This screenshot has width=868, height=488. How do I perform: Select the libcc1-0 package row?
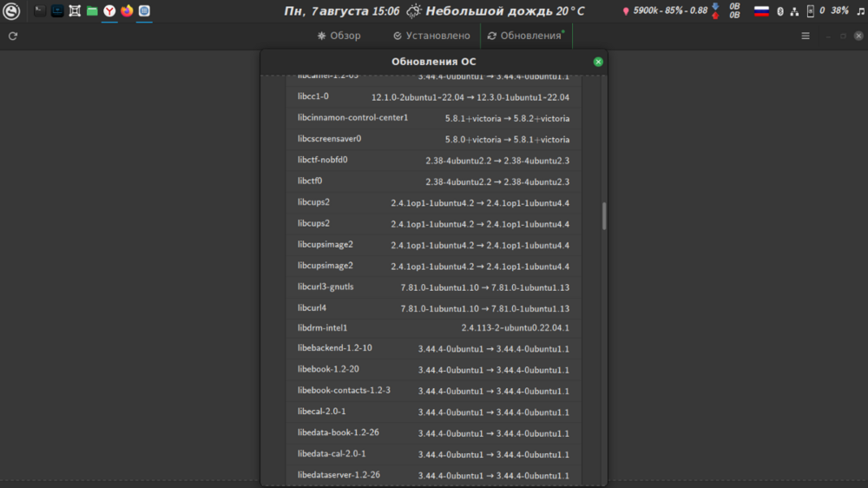433,97
